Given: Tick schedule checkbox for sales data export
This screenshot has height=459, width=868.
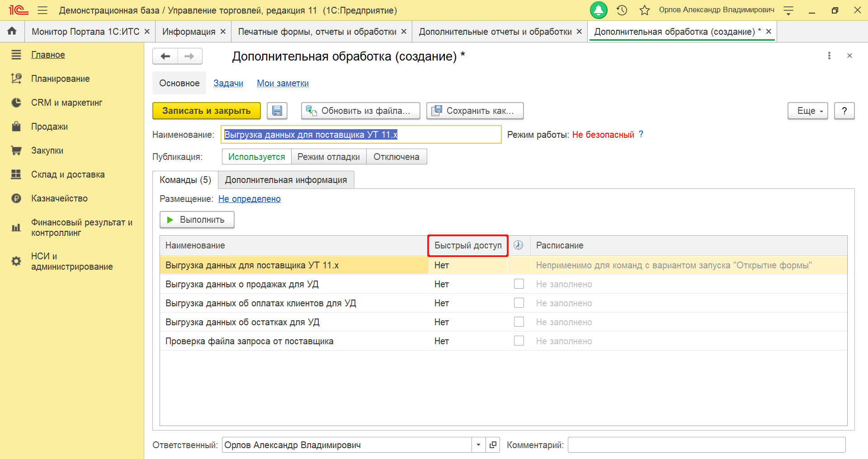Looking at the screenshot, I should (519, 284).
